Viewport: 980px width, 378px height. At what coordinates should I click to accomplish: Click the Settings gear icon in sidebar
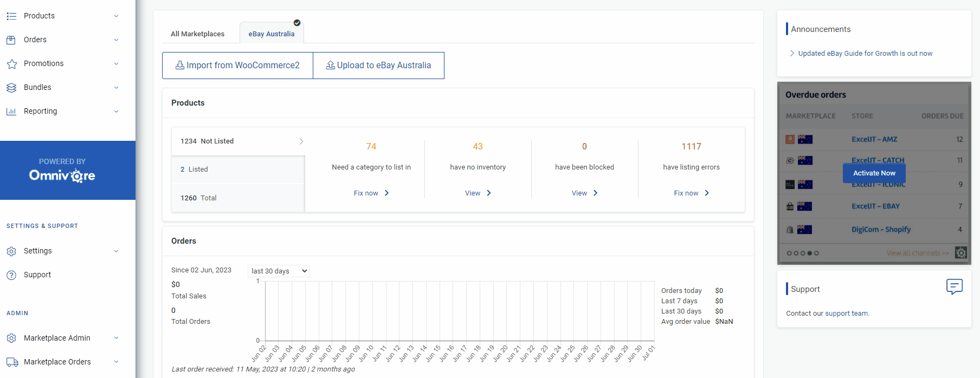pos(11,251)
